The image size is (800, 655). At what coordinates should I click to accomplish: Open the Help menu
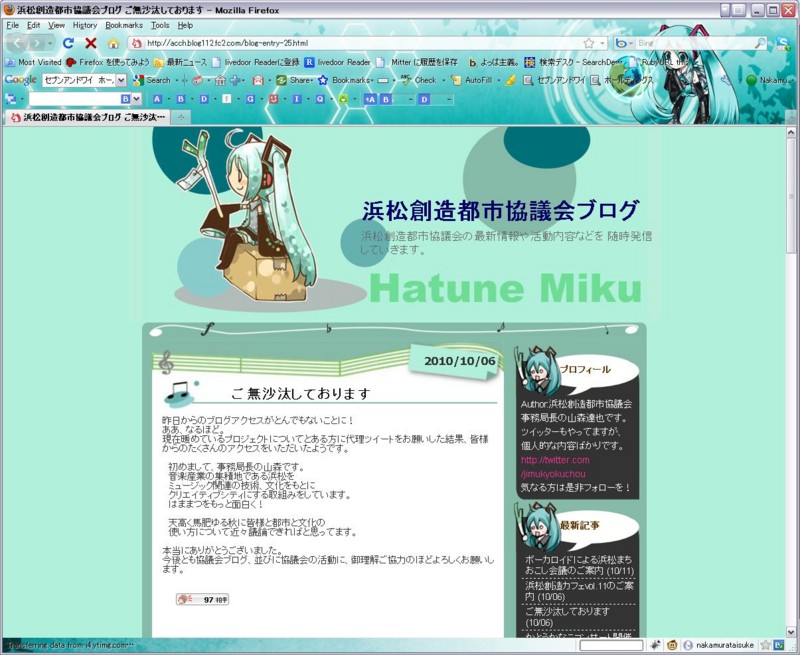coord(185,25)
